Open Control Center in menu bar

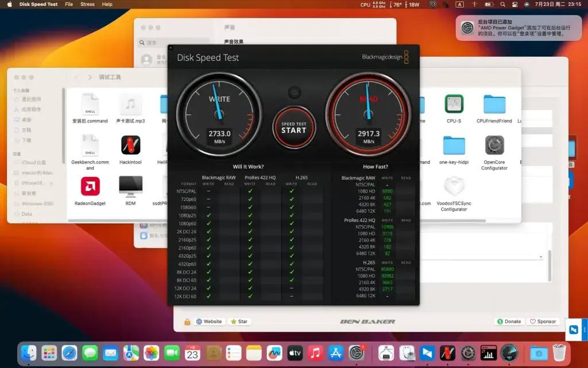tap(515, 5)
